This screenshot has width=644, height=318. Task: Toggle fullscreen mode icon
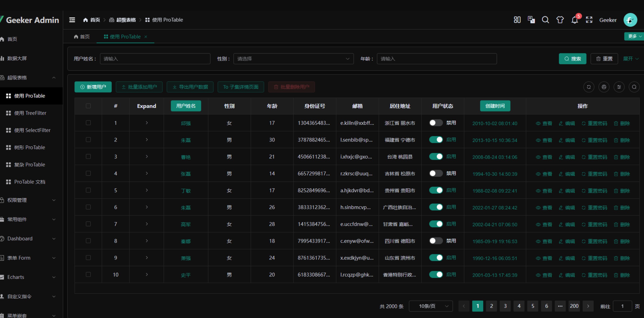click(589, 20)
